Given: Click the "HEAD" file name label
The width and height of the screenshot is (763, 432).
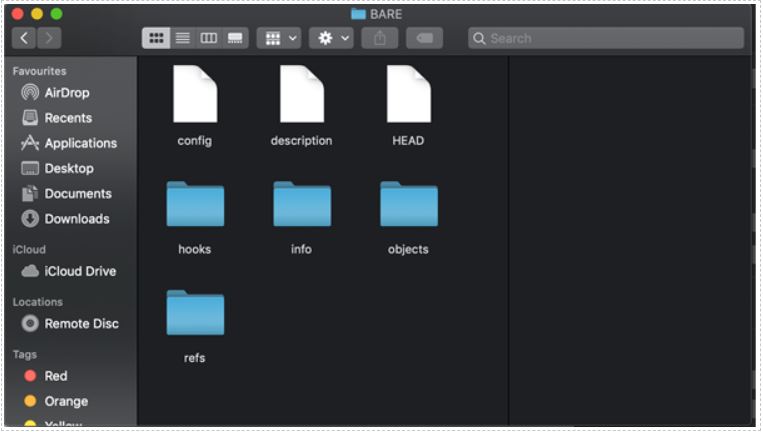Looking at the screenshot, I should [408, 141].
